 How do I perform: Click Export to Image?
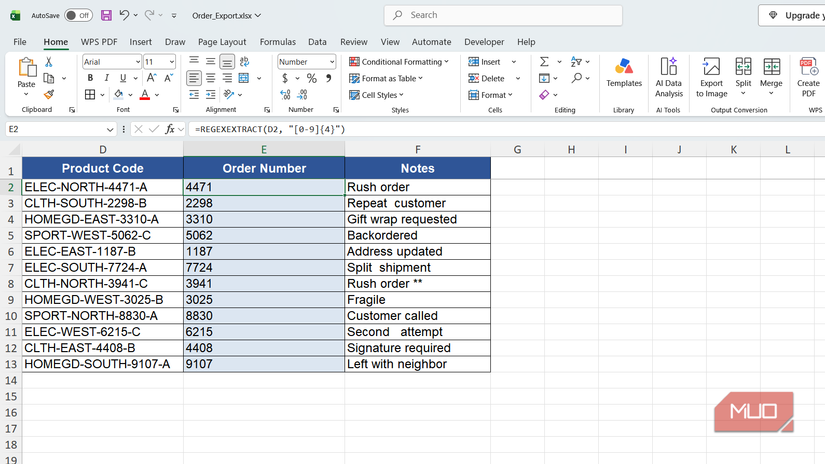tap(711, 77)
